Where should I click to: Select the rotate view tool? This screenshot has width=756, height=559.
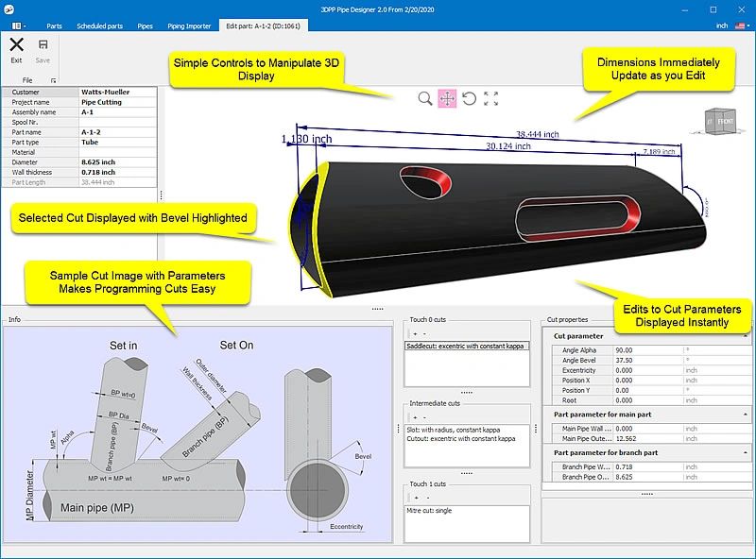pos(470,98)
